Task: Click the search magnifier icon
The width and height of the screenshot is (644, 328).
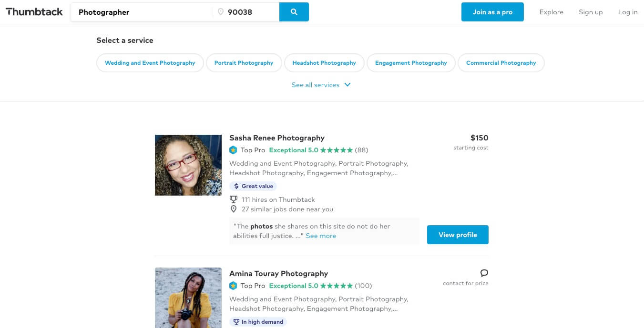Action: pyautogui.click(x=294, y=12)
